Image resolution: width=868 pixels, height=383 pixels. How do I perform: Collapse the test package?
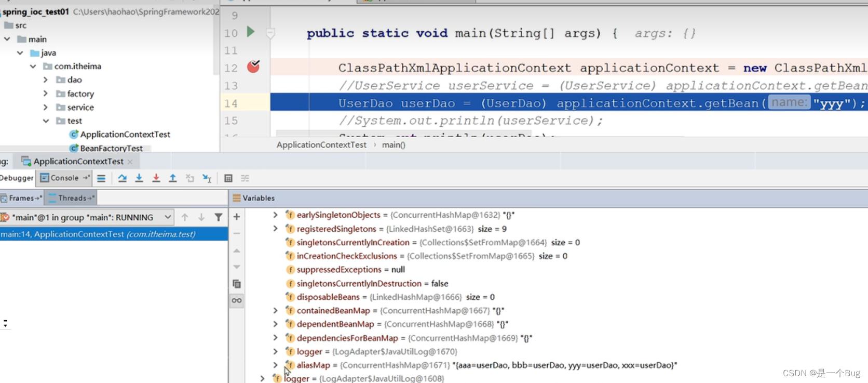click(x=46, y=121)
